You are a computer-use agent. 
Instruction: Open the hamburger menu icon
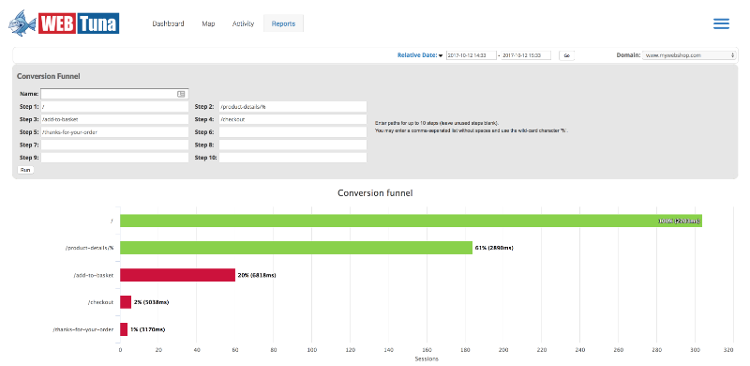point(721,24)
